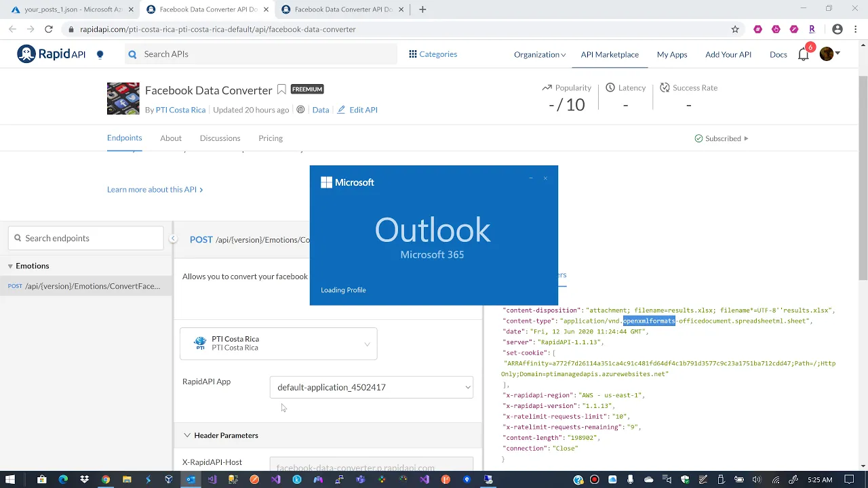
Task: Click the Search endpoints field
Action: click(x=86, y=238)
